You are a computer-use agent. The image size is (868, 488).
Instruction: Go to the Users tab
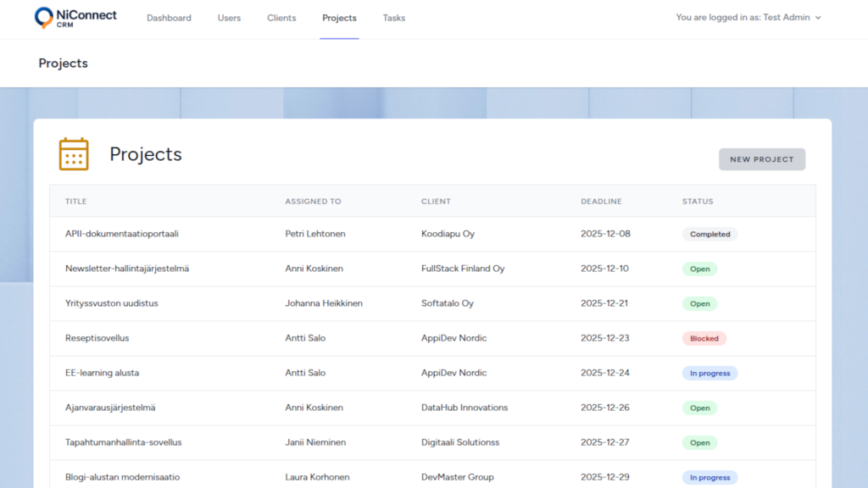coord(229,18)
